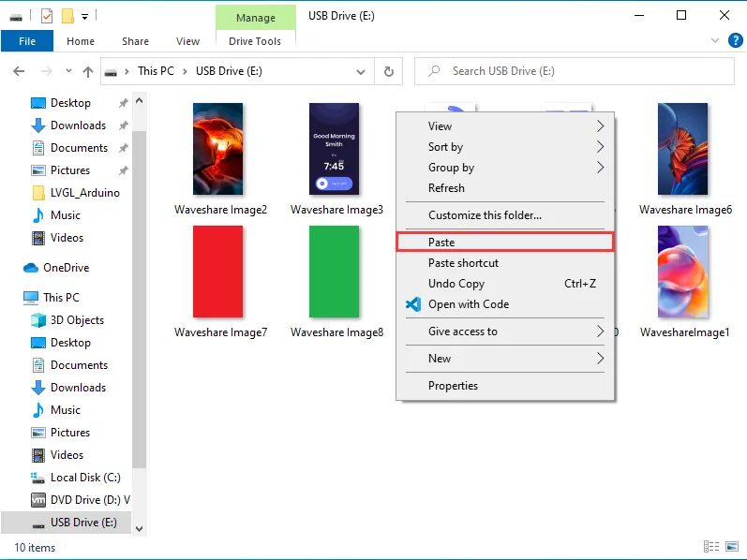Screen dimensions: 747x560
Task: Select the 3D Objects sidebar item
Action: pos(77,320)
